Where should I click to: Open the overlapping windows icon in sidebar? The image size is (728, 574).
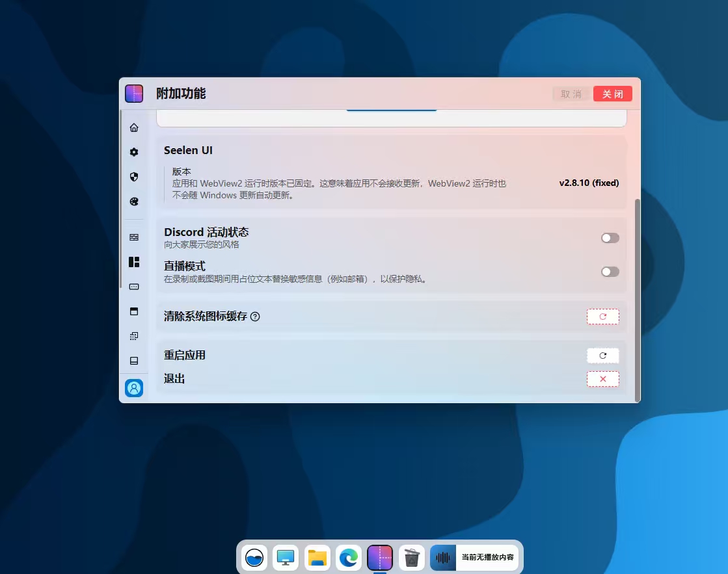point(134,336)
